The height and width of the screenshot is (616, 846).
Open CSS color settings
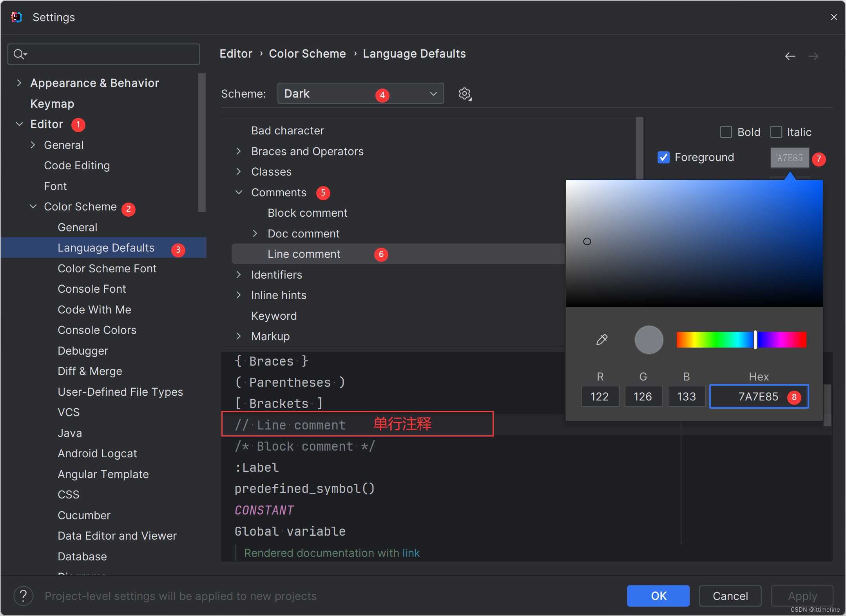pyautogui.click(x=68, y=495)
